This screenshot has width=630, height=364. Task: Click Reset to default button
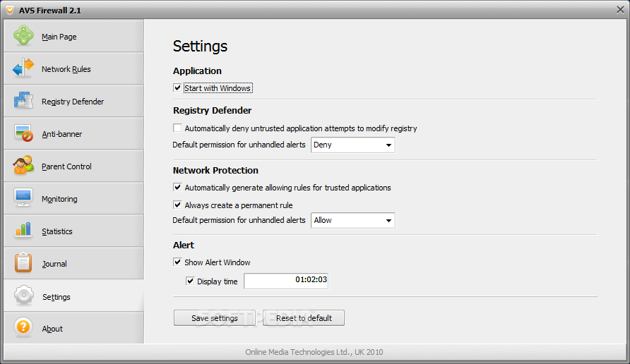click(x=304, y=318)
